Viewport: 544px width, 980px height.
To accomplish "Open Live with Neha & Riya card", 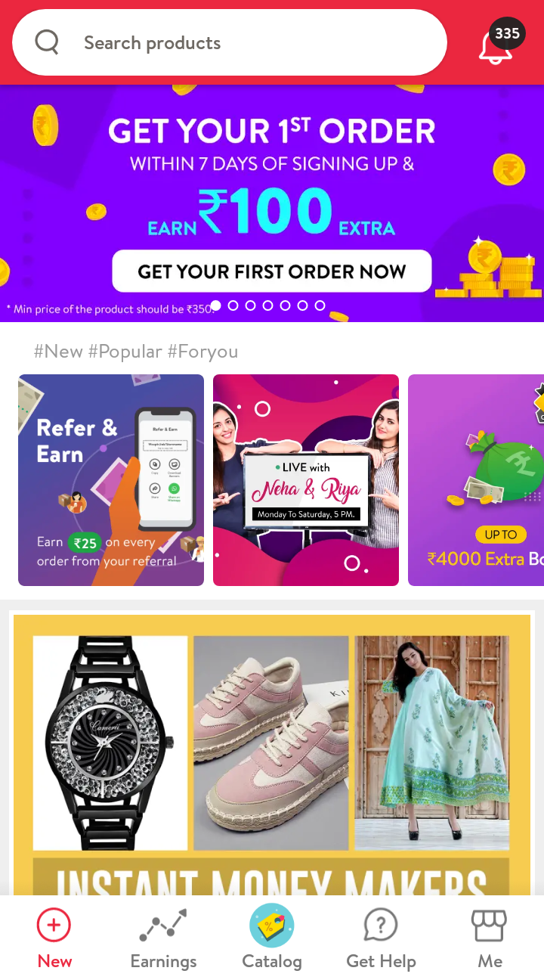I will [306, 480].
